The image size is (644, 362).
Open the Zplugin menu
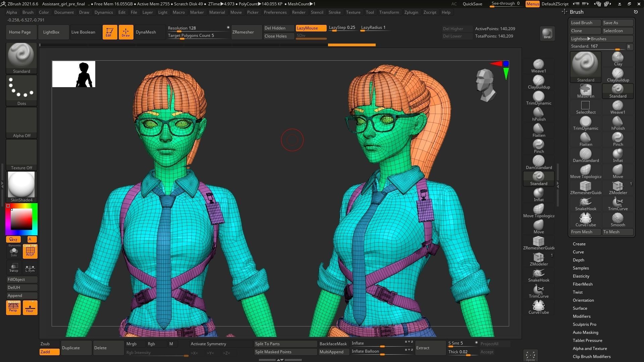point(411,12)
